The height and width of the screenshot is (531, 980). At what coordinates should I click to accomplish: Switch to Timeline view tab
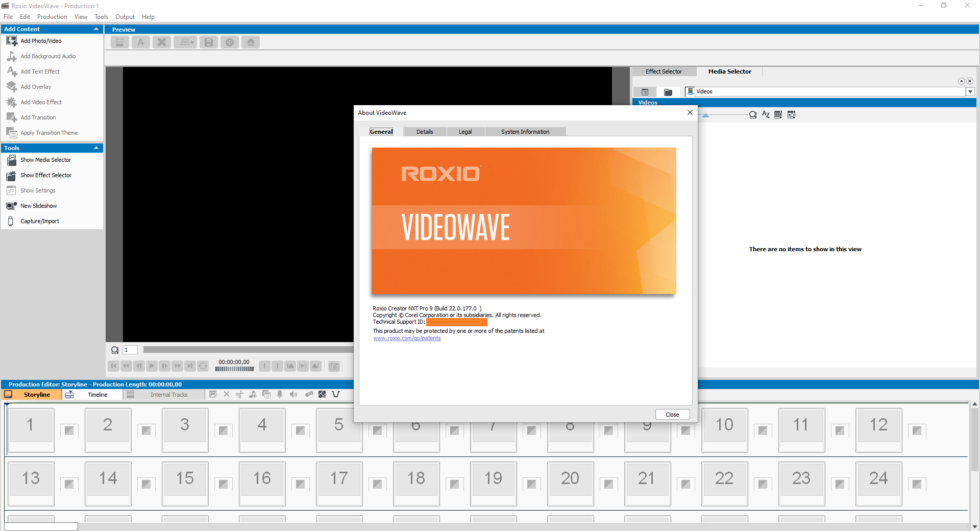click(x=92, y=395)
